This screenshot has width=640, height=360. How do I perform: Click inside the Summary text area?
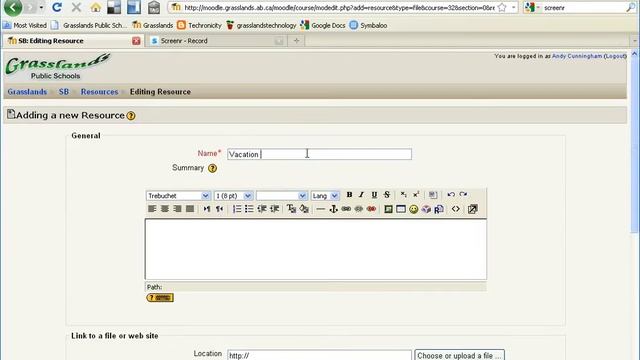(x=316, y=249)
